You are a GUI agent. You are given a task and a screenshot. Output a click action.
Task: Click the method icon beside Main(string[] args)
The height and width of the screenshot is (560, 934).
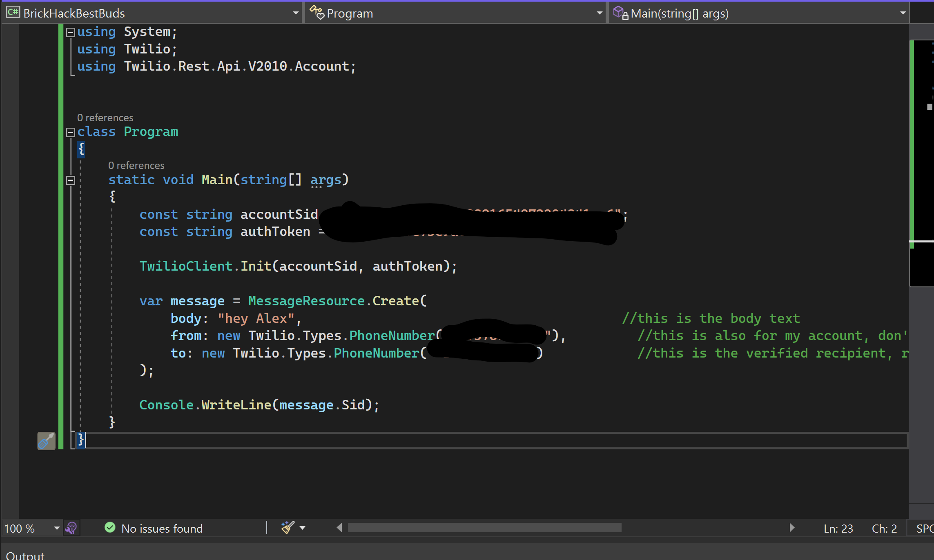pyautogui.click(x=620, y=13)
